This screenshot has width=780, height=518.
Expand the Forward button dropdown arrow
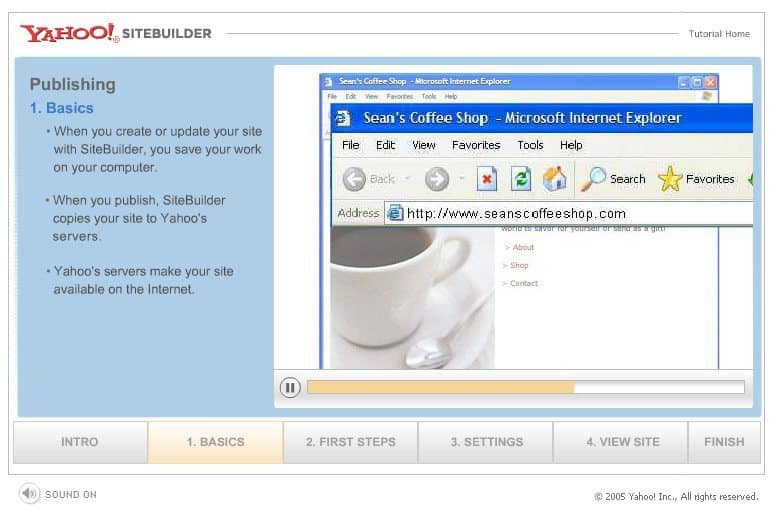point(462,179)
